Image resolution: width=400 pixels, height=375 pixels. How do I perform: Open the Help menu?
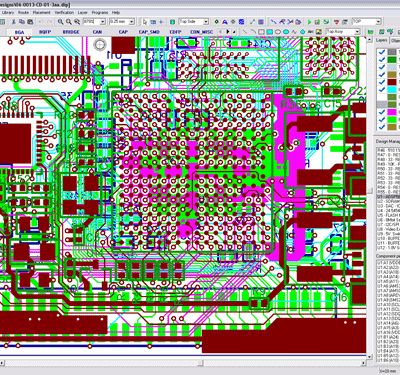[x=116, y=12]
